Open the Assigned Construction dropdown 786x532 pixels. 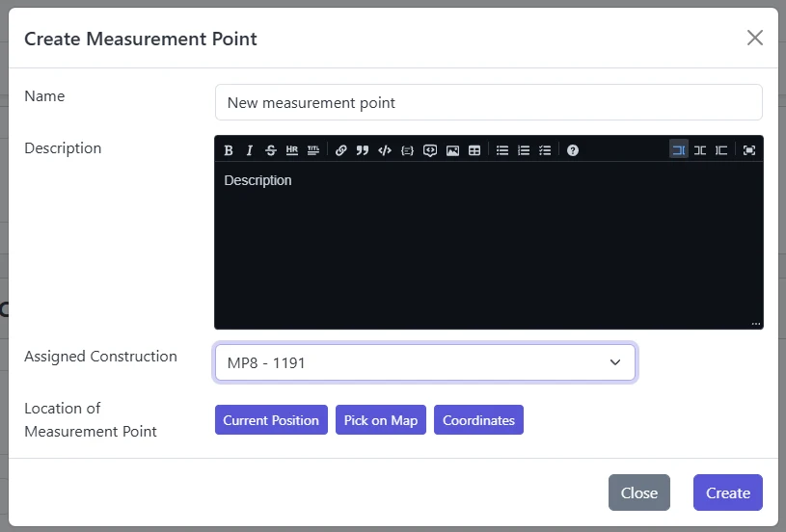(x=425, y=362)
